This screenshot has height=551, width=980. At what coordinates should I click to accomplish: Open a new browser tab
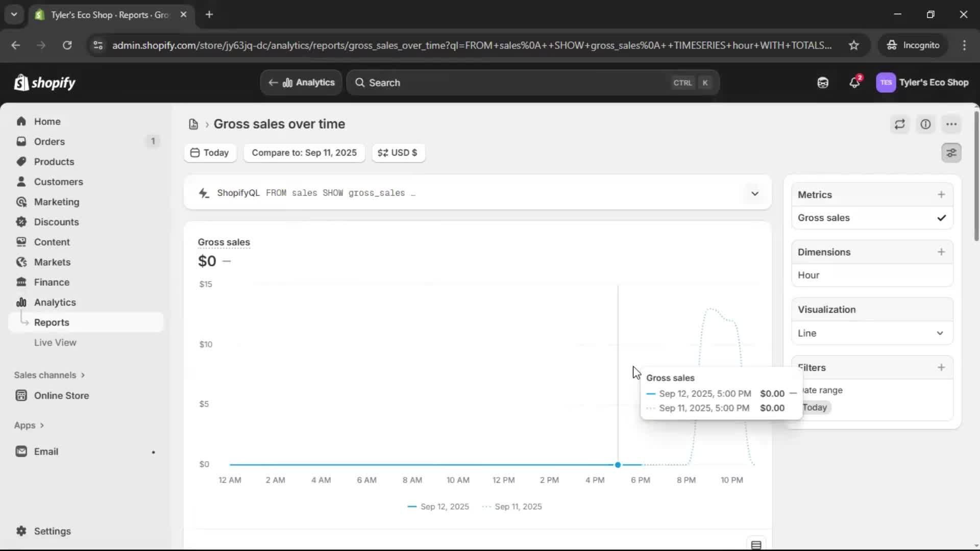209,15
